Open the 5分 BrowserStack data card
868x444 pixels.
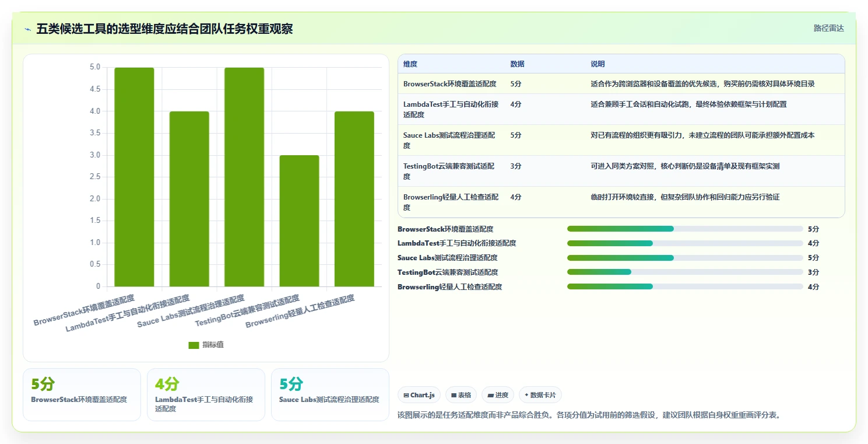(82, 394)
